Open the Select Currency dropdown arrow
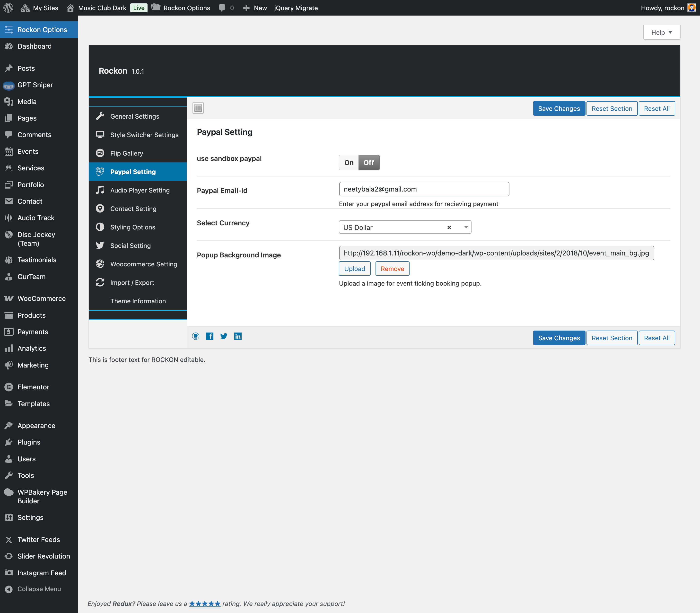 pos(466,228)
